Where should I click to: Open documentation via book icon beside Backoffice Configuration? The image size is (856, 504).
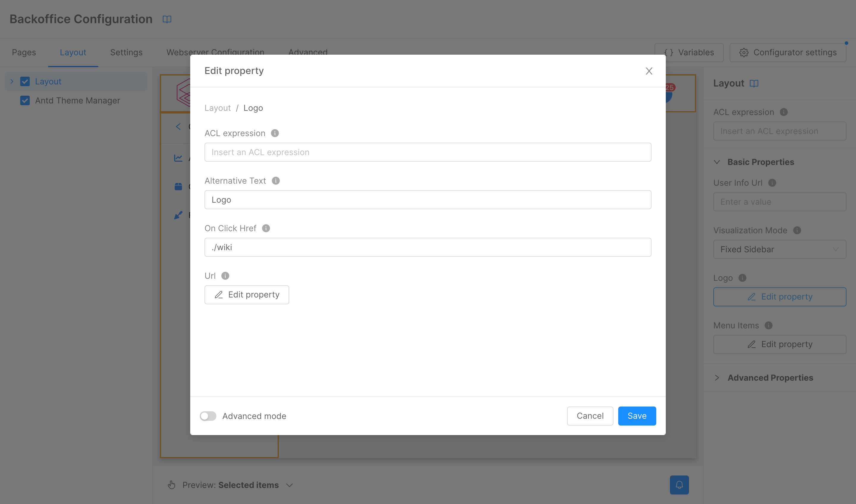click(167, 19)
